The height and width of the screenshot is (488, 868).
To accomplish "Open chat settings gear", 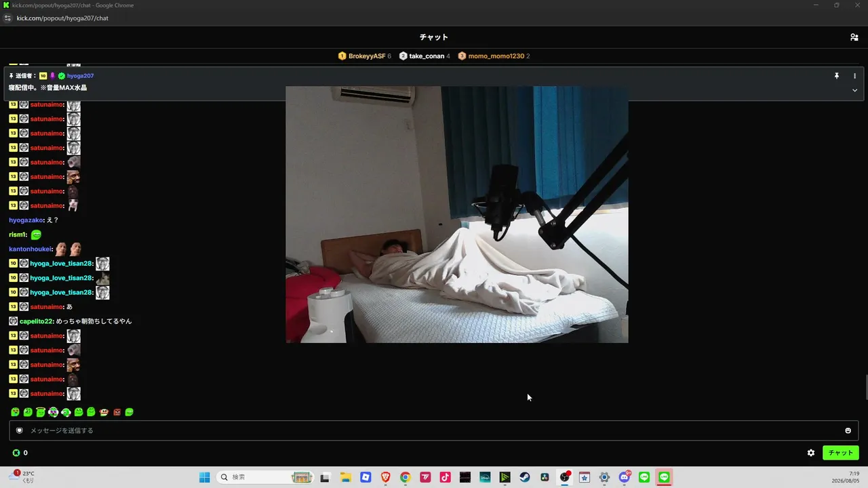I will coord(810,453).
